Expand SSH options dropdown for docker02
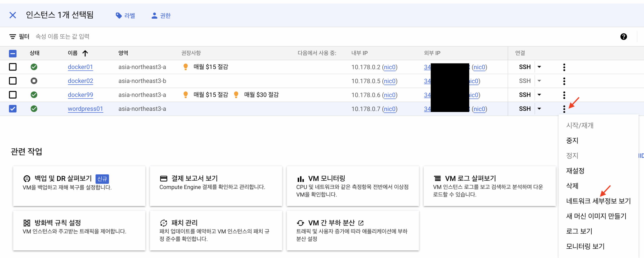 [539, 81]
